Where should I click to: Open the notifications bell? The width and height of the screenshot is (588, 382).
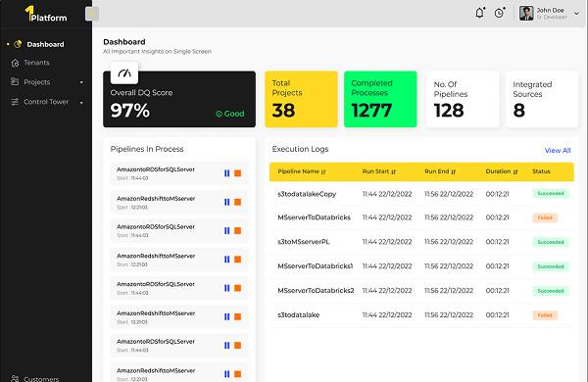coord(479,13)
